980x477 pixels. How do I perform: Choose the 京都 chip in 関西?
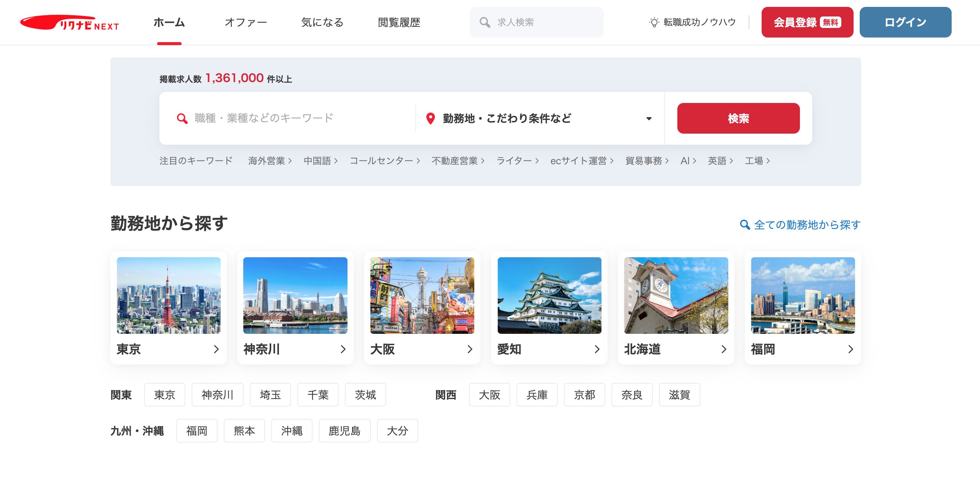[584, 395]
